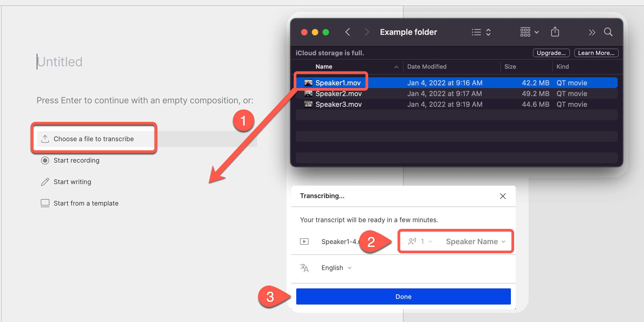The width and height of the screenshot is (644, 322).
Task: Click the Untitled title field
Action: tap(60, 62)
